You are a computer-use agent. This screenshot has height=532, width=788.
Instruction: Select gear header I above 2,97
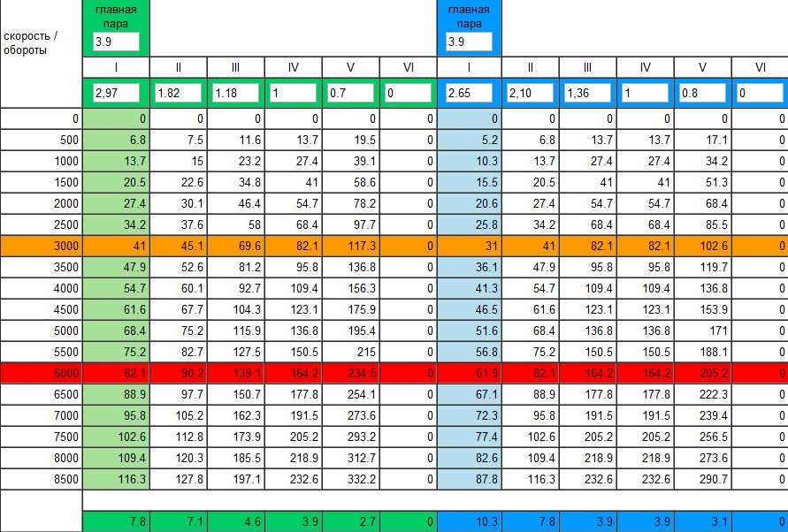pos(116,67)
